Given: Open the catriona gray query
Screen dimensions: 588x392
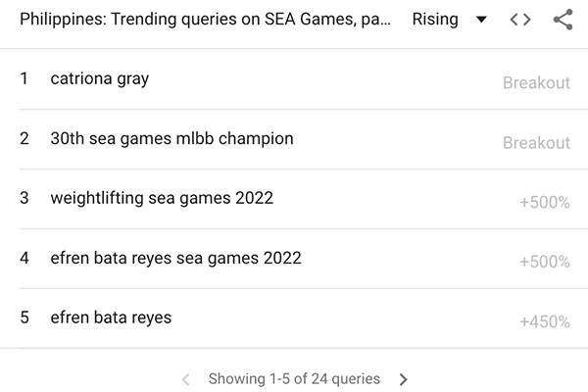Looking at the screenshot, I should click(x=100, y=78).
